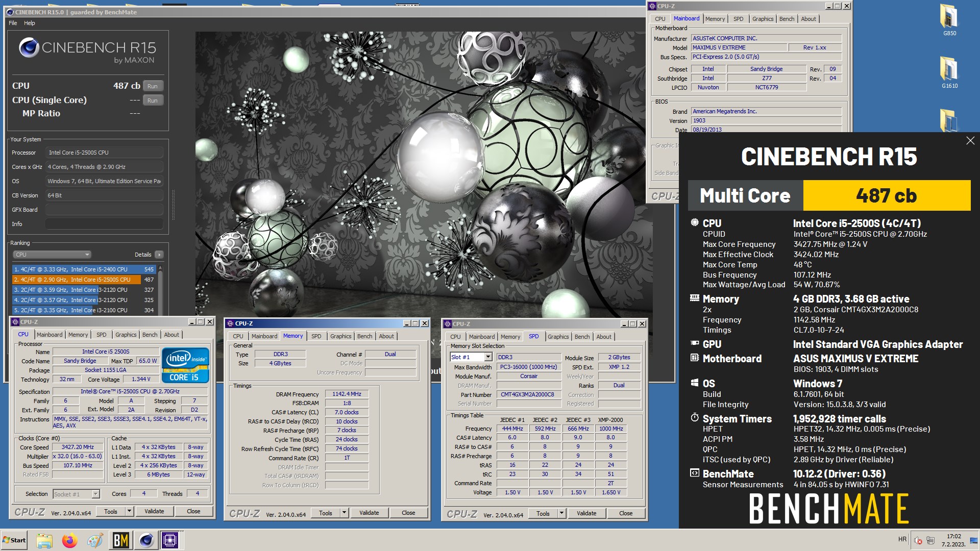Screen dimensions: 980x551
Task: Click the Cinebench title bar app icon
Action: (10, 12)
